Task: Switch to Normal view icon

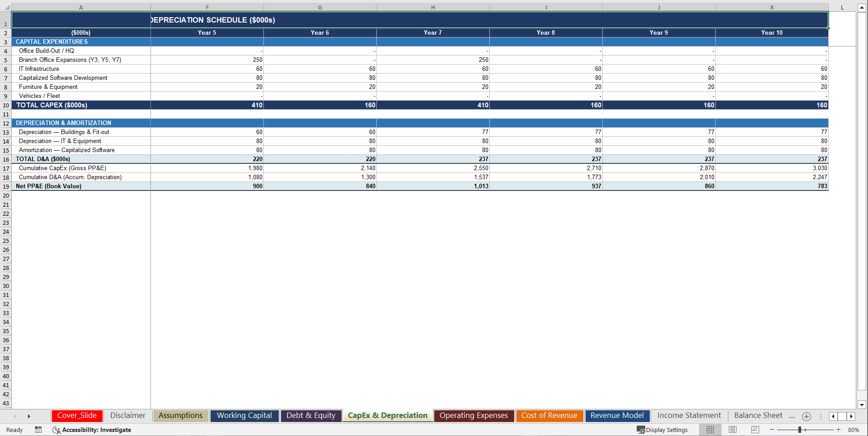Action: tap(710, 430)
